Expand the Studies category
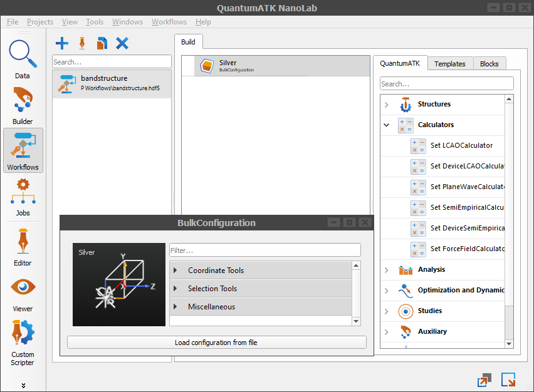 point(387,311)
